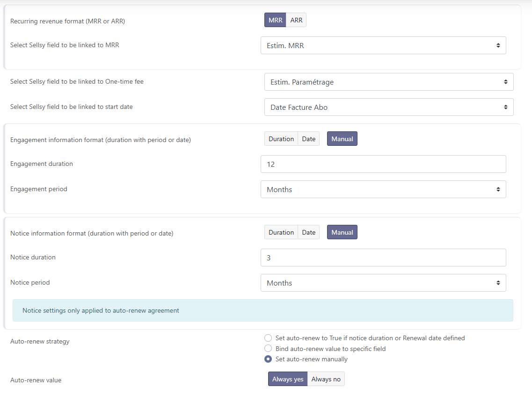Open the Date Facture Abo start date dropdown

point(388,107)
